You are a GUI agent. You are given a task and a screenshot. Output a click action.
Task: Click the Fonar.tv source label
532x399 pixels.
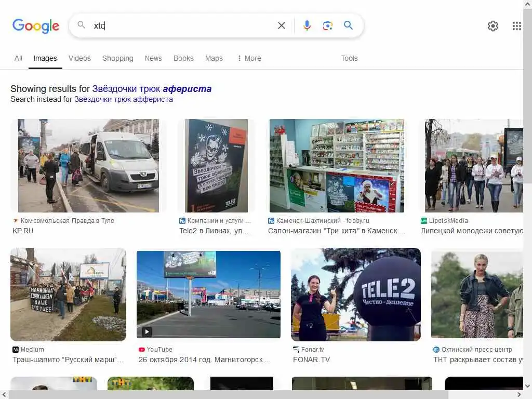tap(312, 350)
